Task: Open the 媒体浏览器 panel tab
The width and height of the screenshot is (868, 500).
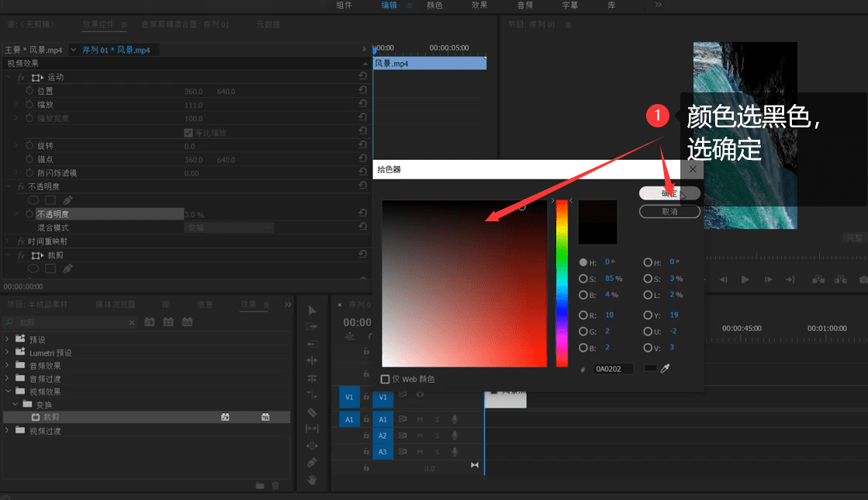Action: point(115,304)
